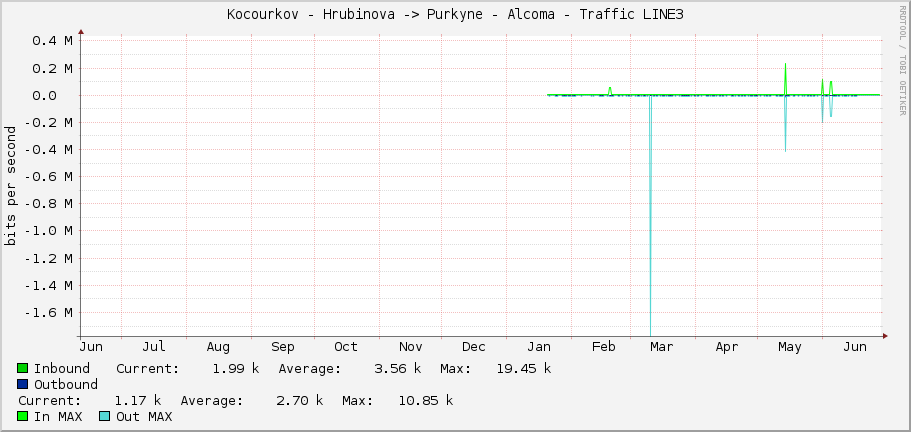
Task: Click the Inbound average value 3.56 k
Action: click(398, 369)
